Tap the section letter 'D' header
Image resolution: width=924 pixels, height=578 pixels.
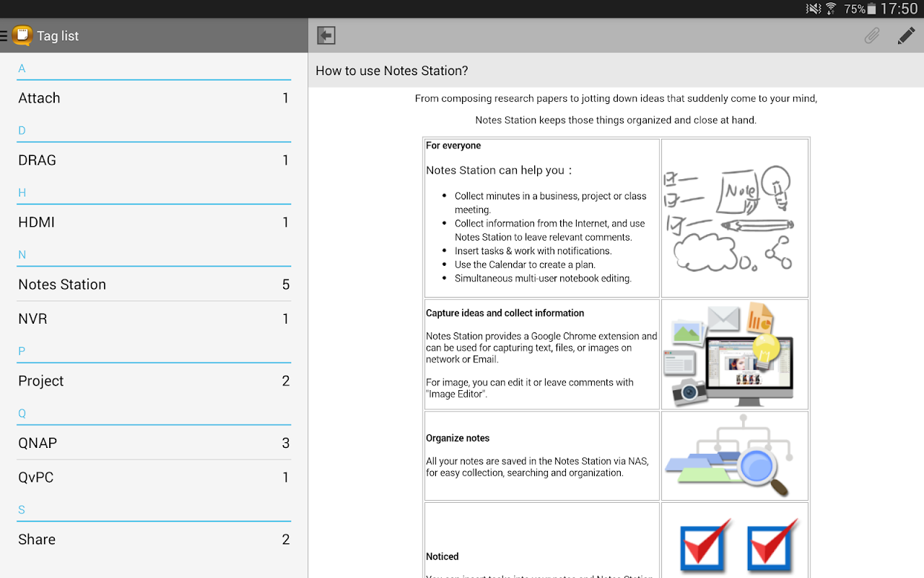[22, 131]
